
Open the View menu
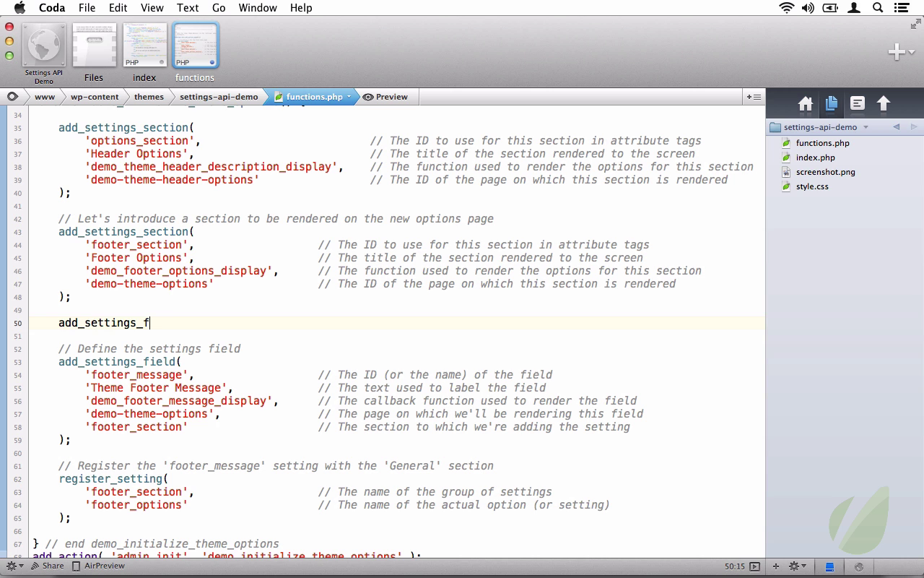coord(152,8)
